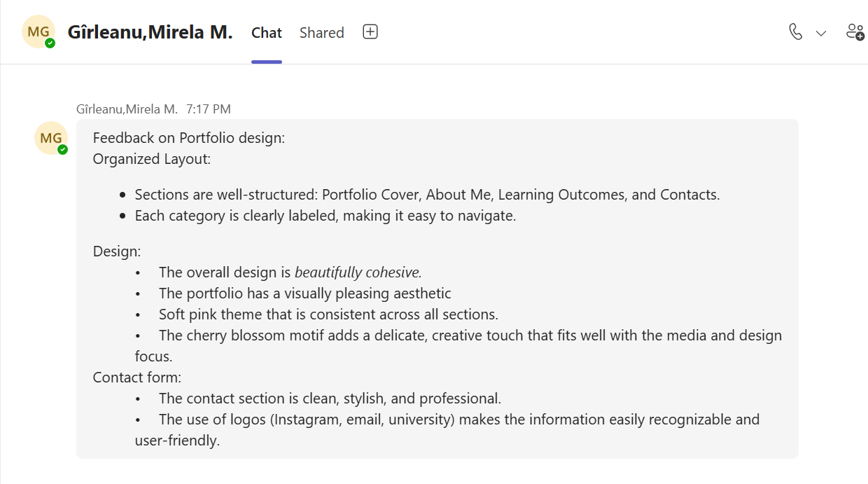
Task: Open the Shared tab
Action: (x=321, y=33)
